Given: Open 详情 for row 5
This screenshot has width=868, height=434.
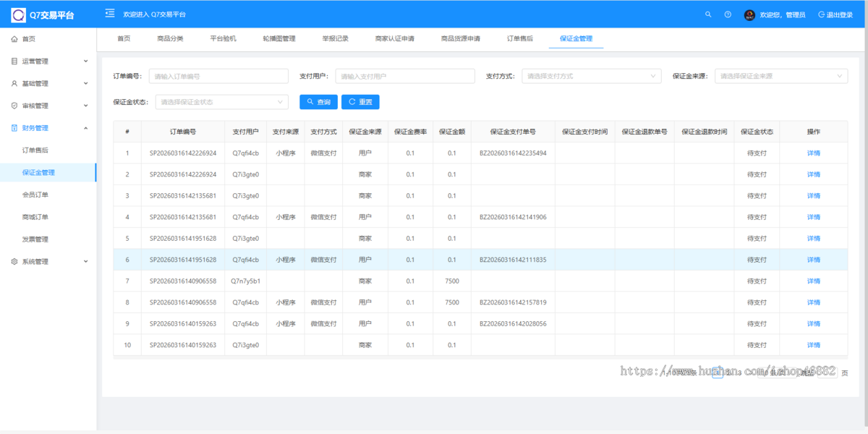Looking at the screenshot, I should coord(814,239).
